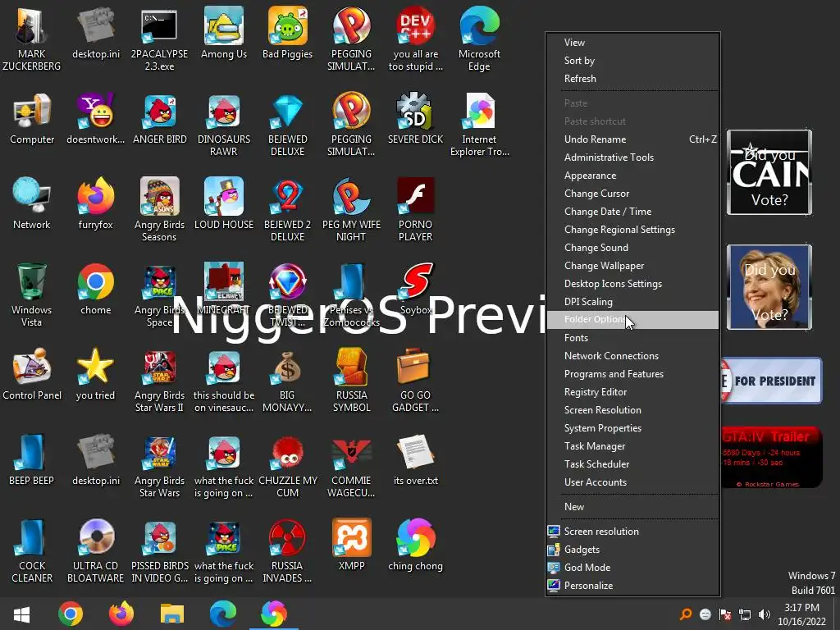Select the 2PACALYPSE 2.3.exe icon

[x=159, y=38]
